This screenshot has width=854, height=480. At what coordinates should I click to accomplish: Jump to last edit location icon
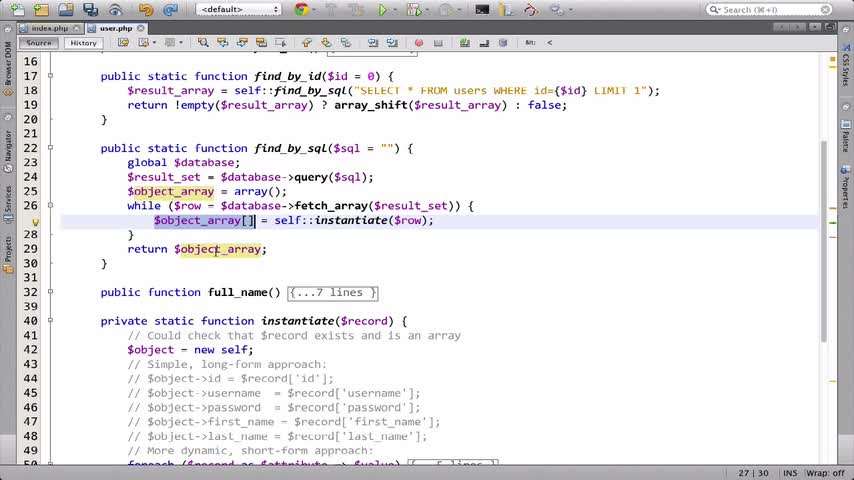[x=123, y=42]
